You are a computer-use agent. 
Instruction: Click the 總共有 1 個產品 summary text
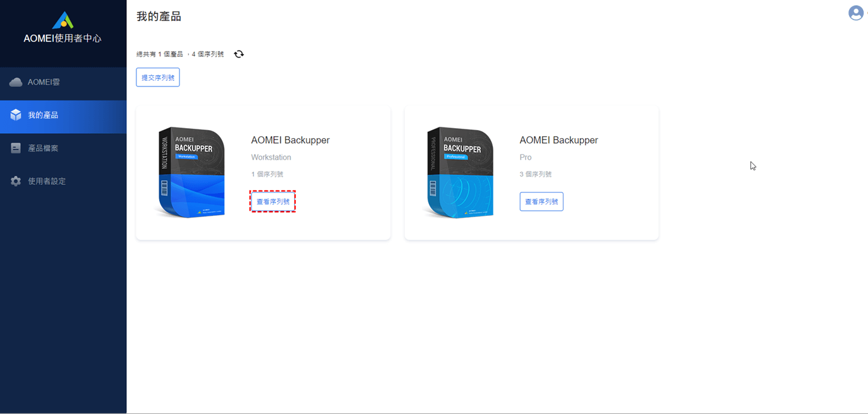180,54
